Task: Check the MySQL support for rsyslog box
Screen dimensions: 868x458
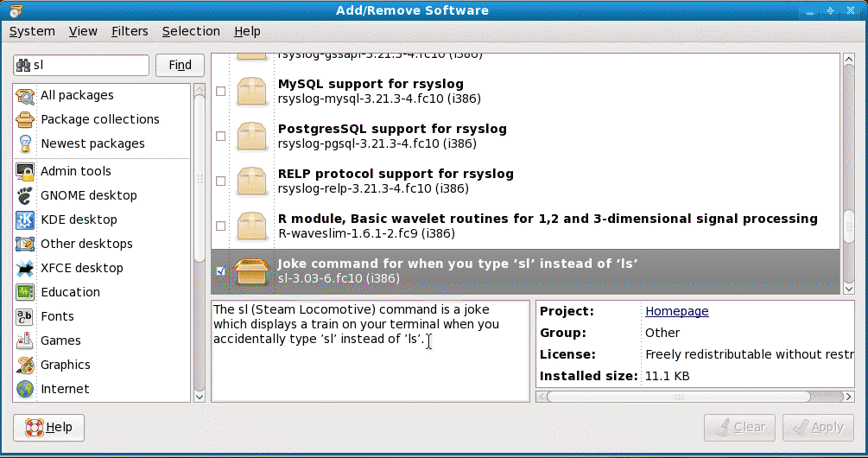Action: pos(220,91)
